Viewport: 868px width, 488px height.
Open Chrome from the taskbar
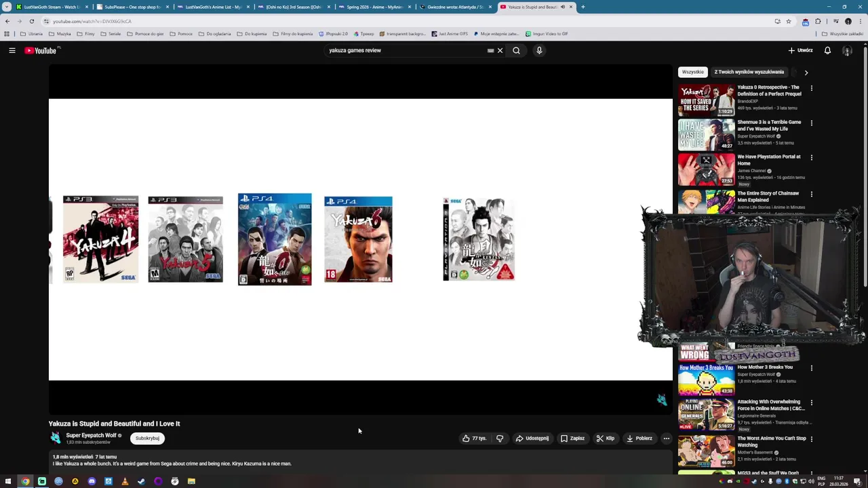coord(25,481)
